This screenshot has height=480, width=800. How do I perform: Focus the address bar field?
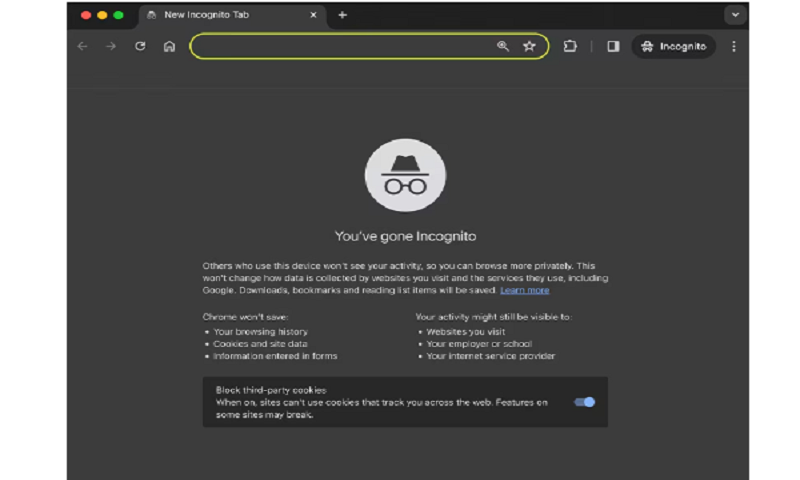[x=340, y=46]
